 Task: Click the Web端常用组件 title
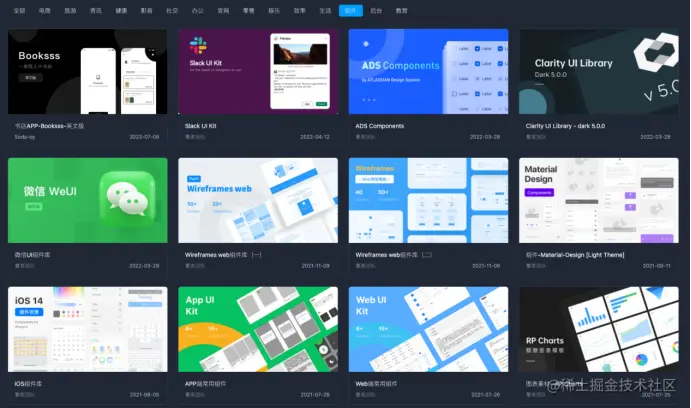(x=376, y=384)
